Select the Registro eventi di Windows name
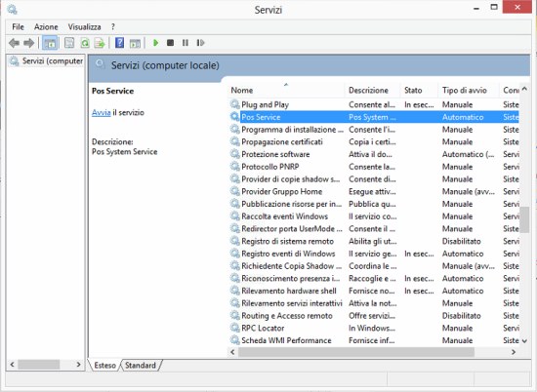 pos(288,254)
